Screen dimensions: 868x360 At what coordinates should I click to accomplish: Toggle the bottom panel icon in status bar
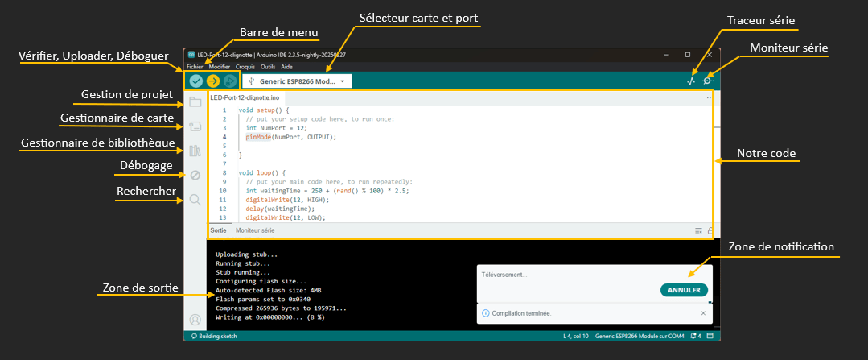click(x=710, y=336)
